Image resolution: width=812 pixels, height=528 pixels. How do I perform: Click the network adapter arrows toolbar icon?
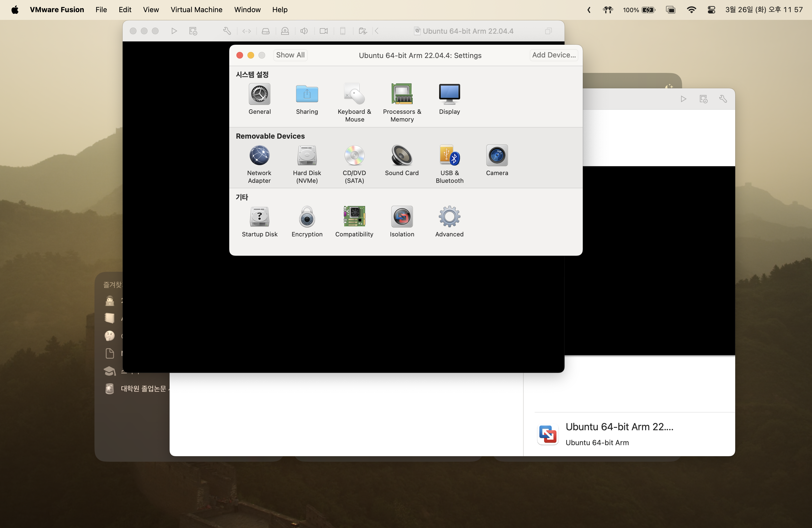(x=246, y=31)
